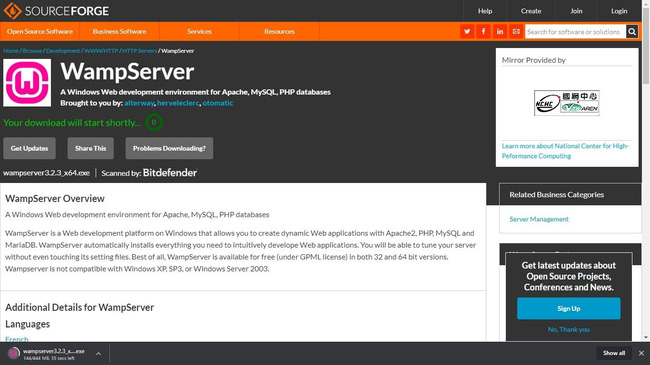Open Server Management category link
The height and width of the screenshot is (365, 650).
pyautogui.click(x=539, y=219)
